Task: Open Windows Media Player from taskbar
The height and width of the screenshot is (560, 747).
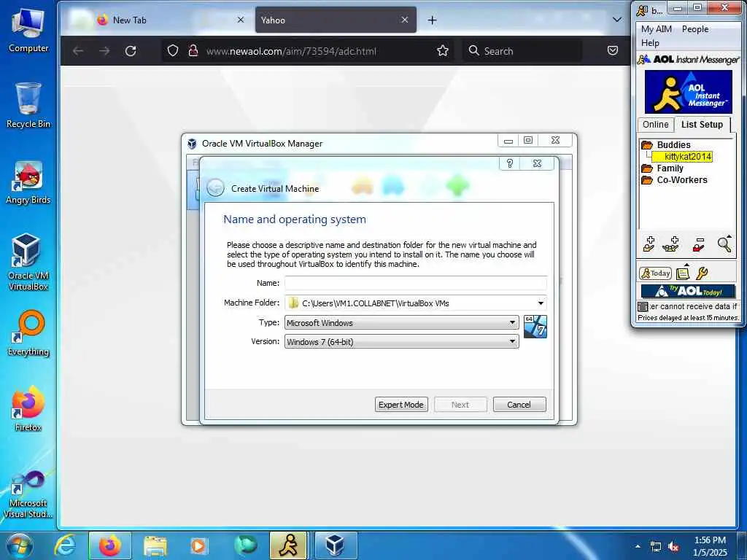Action: tap(198, 545)
